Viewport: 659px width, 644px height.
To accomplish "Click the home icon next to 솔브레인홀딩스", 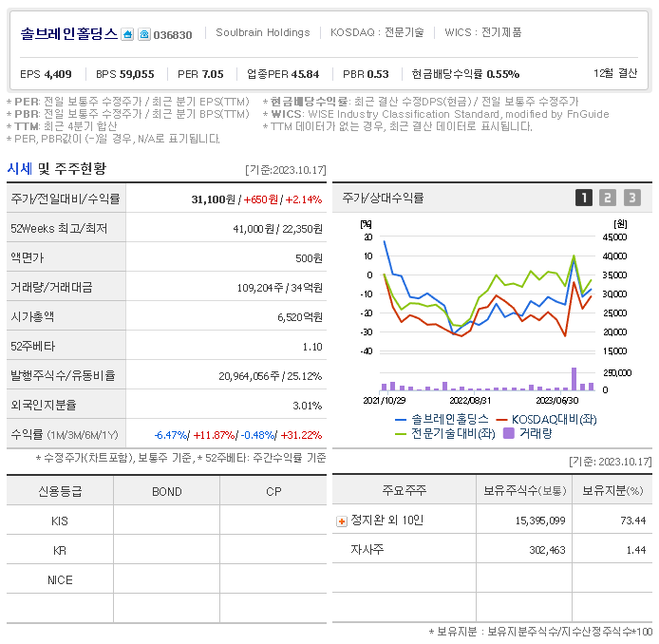I will 127,34.
